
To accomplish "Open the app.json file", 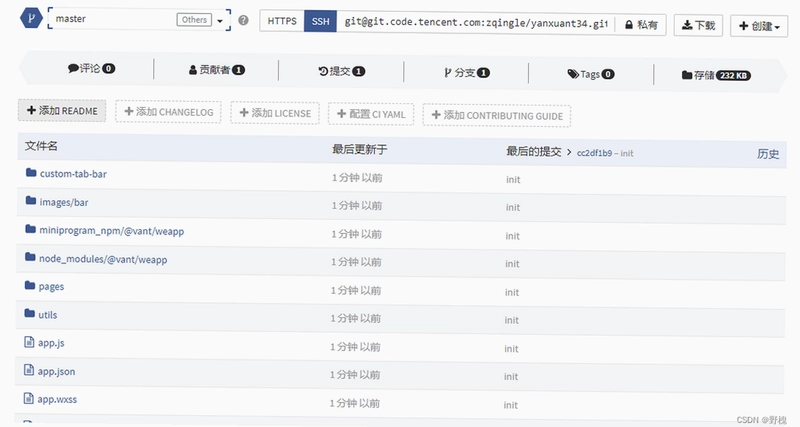I will (56, 371).
